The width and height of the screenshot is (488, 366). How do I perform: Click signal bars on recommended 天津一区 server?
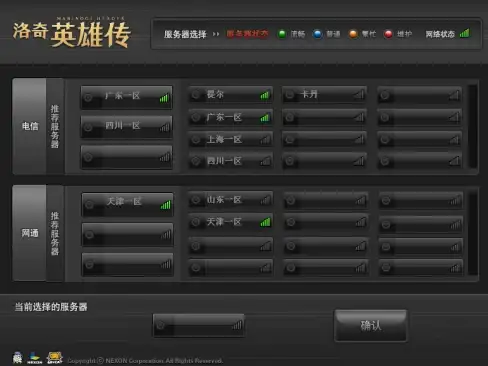coord(165,205)
